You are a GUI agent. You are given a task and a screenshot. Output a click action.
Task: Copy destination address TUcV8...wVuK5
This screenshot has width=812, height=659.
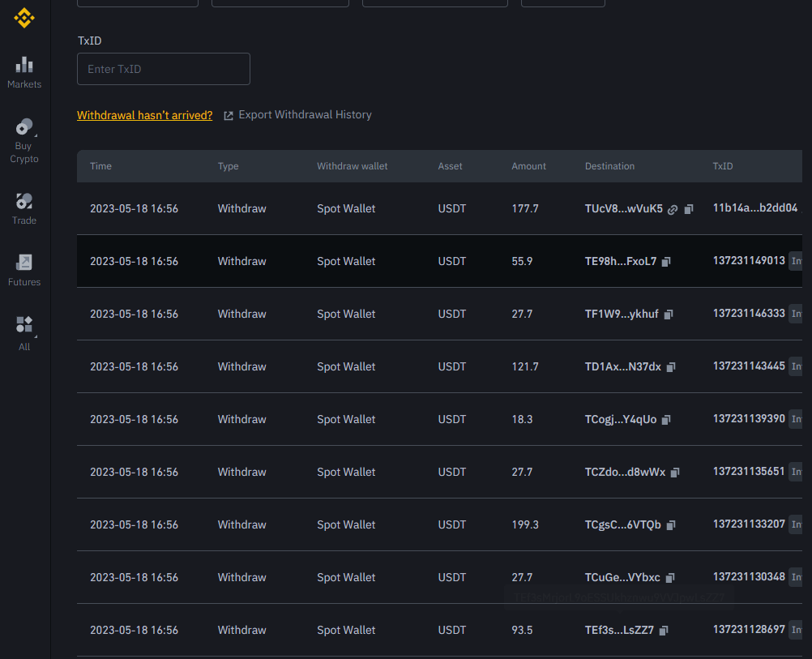point(689,209)
